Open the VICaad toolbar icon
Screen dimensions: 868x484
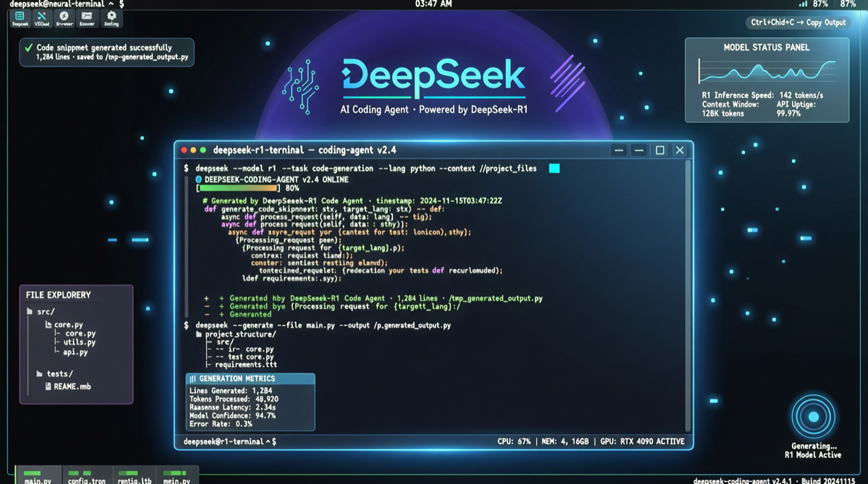tap(42, 18)
